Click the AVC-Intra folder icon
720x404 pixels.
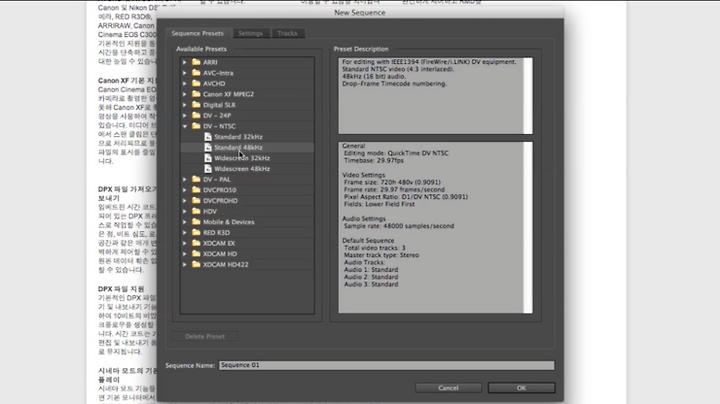(x=196, y=73)
